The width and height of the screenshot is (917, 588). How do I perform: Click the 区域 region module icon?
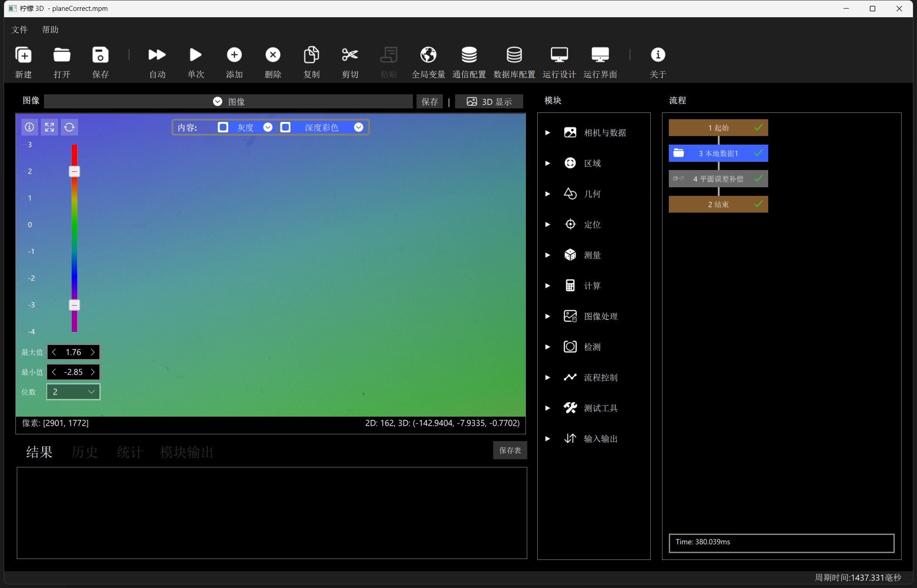570,163
